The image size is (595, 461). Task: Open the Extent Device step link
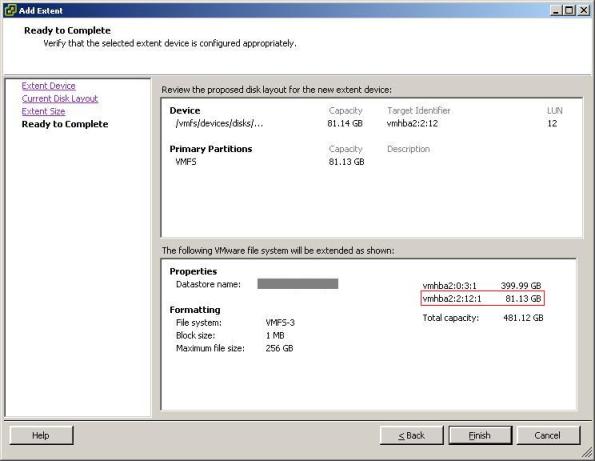pos(49,86)
